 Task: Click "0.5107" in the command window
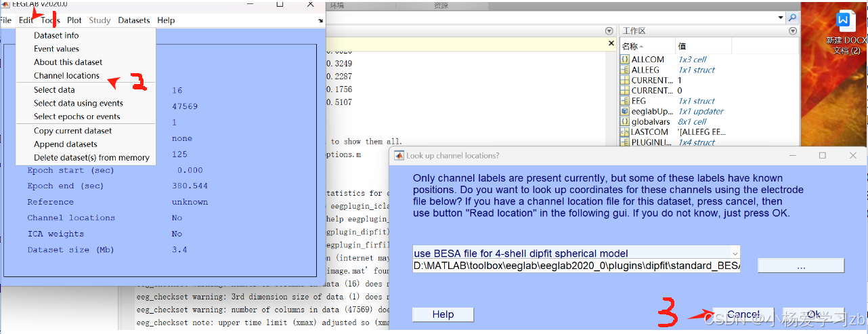pos(339,103)
